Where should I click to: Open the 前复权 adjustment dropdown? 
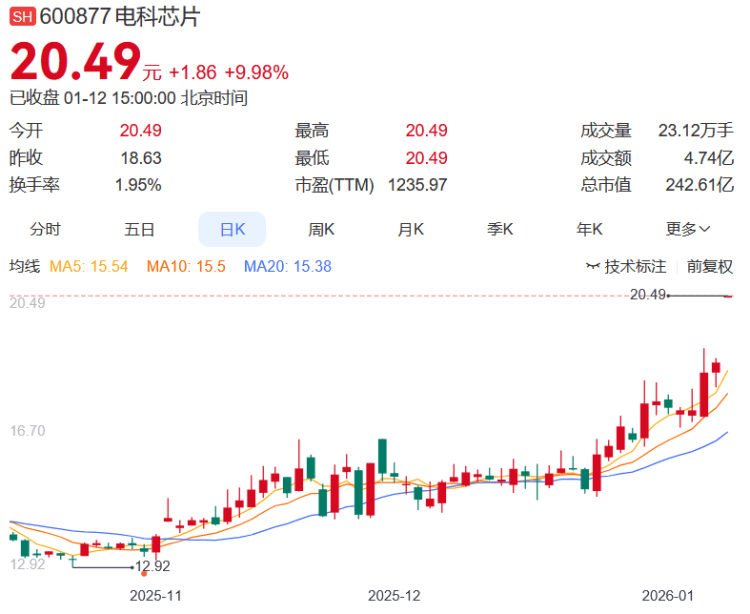[709, 267]
